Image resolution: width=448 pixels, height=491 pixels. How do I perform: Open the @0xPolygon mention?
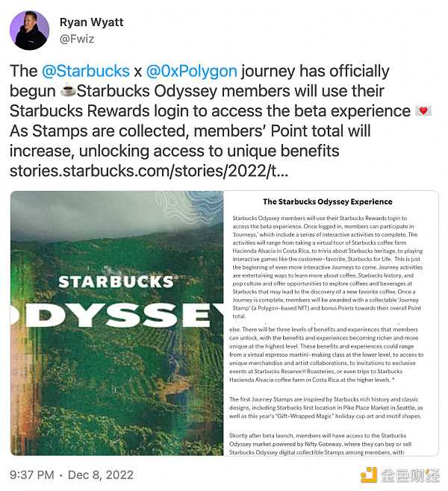pos(191,72)
